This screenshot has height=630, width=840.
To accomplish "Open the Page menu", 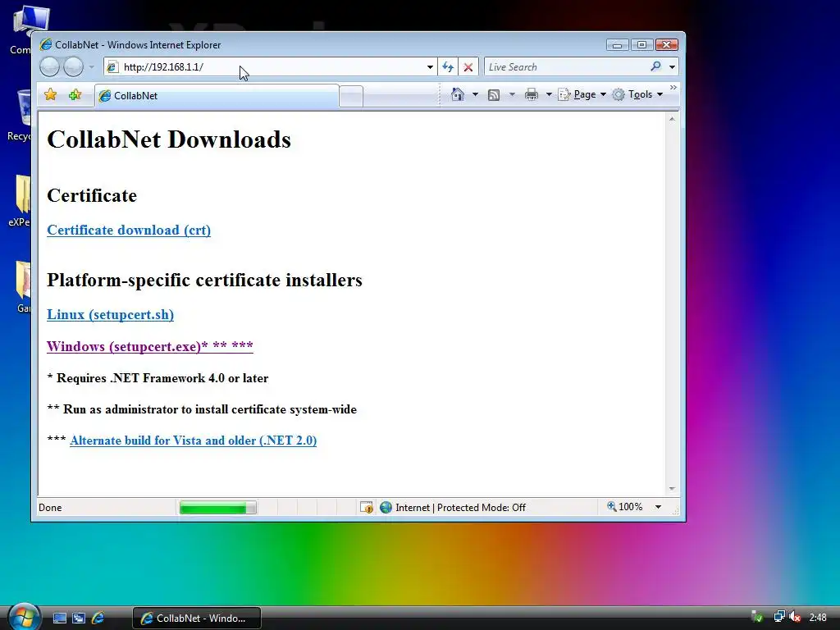I will click(x=582, y=95).
